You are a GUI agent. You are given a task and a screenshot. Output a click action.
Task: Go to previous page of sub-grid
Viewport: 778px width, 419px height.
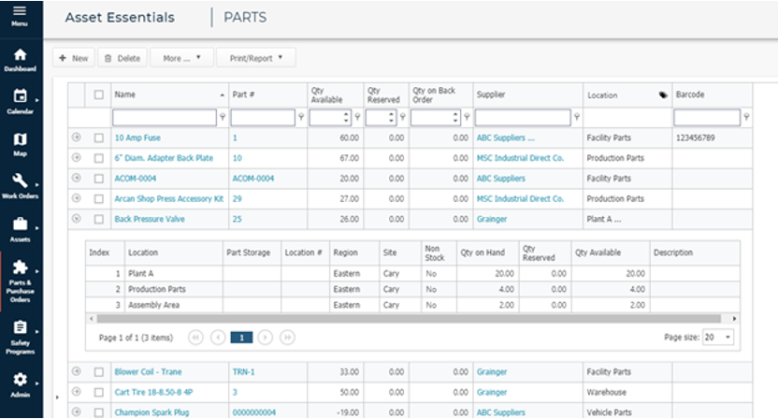[218, 338]
